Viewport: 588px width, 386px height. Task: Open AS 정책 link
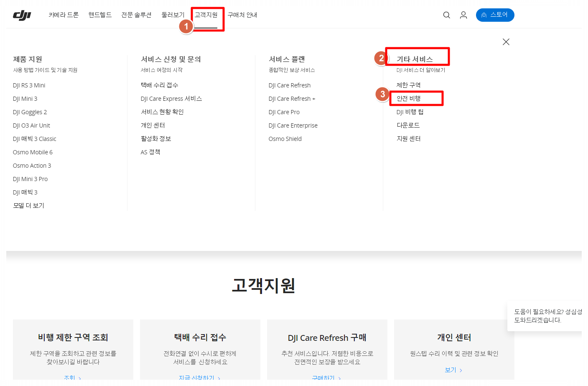pyautogui.click(x=150, y=152)
